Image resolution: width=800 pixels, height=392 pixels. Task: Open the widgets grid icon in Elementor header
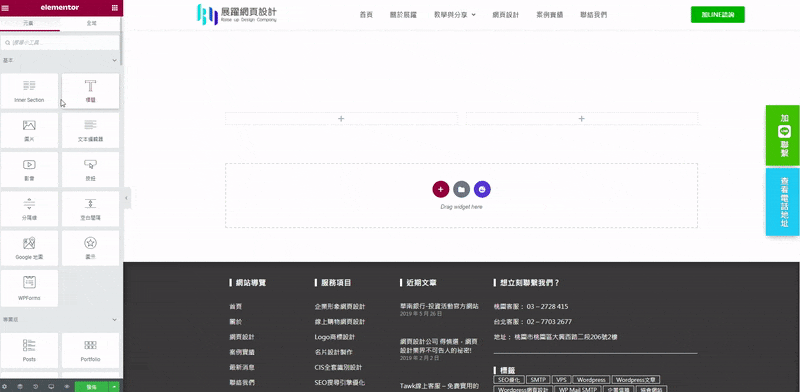pos(114,8)
